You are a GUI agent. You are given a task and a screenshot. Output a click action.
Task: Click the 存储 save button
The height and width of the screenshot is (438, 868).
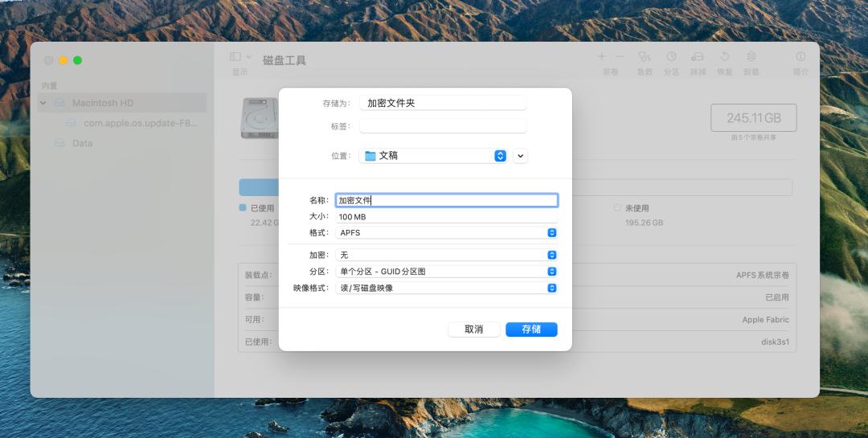coord(531,330)
